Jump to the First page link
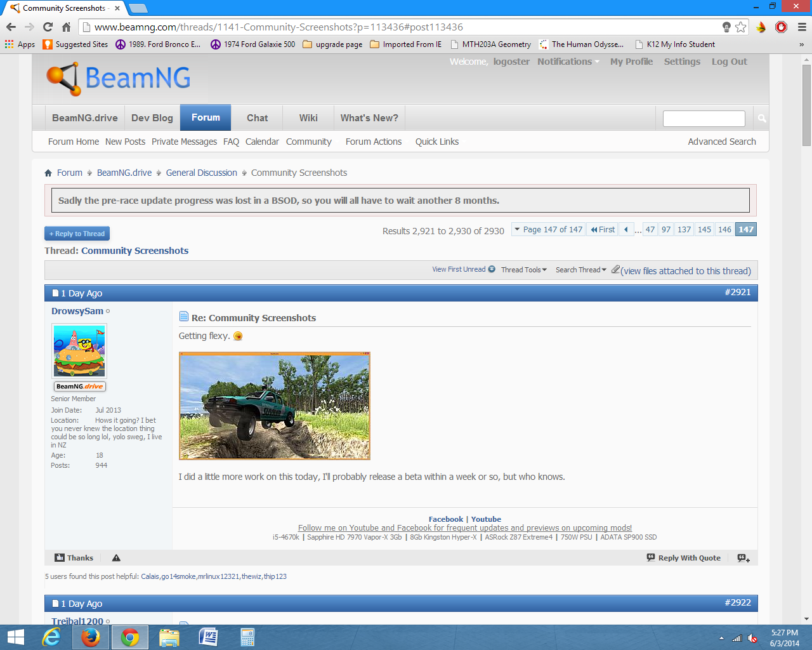Image resolution: width=812 pixels, height=650 pixels. tap(603, 230)
